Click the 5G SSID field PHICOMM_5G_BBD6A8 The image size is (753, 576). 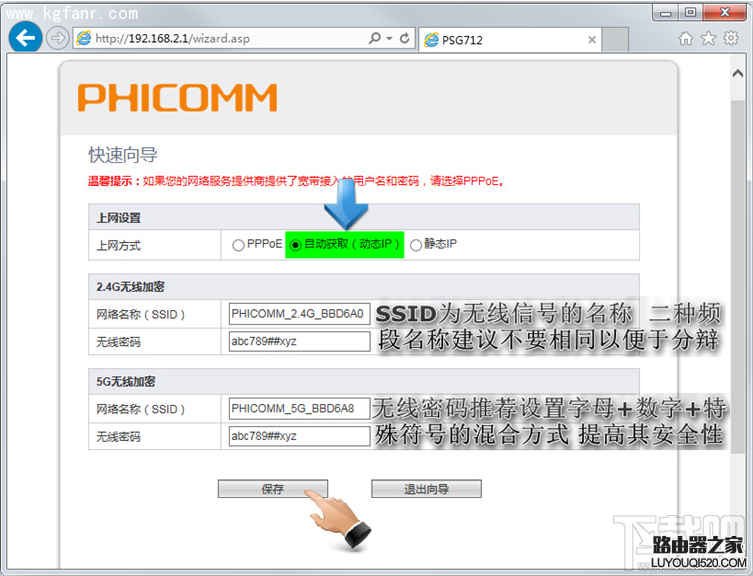point(299,408)
